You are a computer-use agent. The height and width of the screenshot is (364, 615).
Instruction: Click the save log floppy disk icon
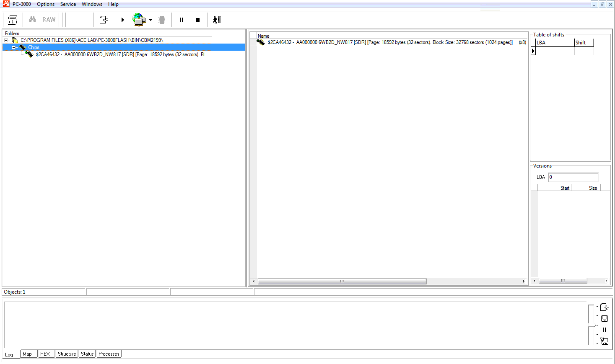point(604,319)
